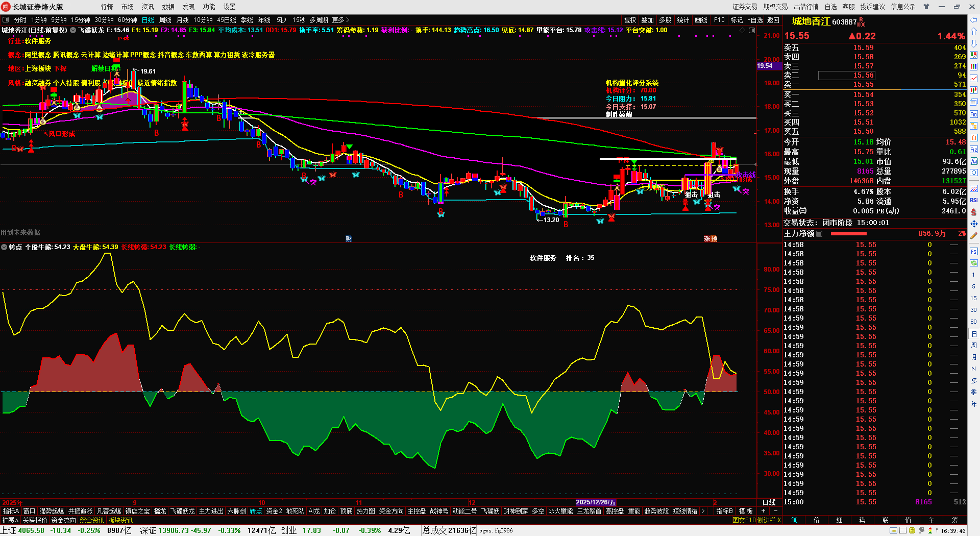Image resolution: width=980 pixels, height=536 pixels.
Task: Open the 设置 menu
Action: click(229, 7)
